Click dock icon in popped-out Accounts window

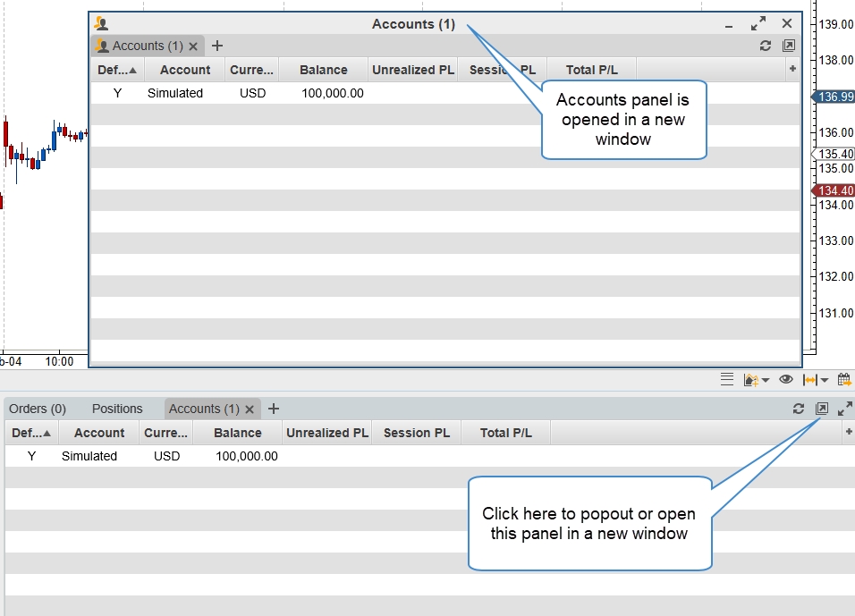pos(789,46)
